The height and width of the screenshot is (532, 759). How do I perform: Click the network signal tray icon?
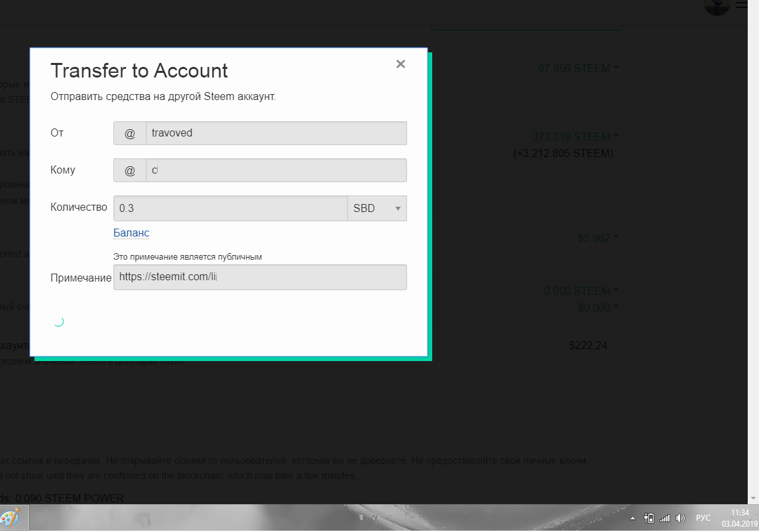coord(665,518)
